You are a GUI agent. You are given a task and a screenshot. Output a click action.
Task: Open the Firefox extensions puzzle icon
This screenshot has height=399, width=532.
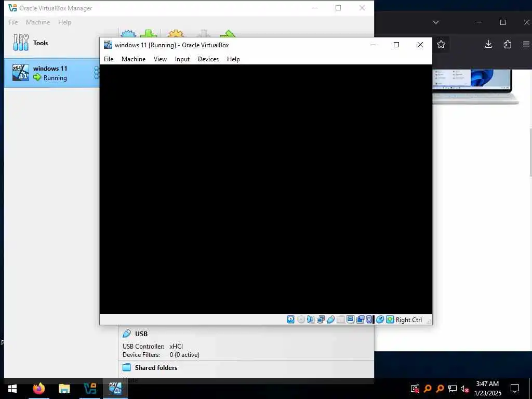point(508,45)
